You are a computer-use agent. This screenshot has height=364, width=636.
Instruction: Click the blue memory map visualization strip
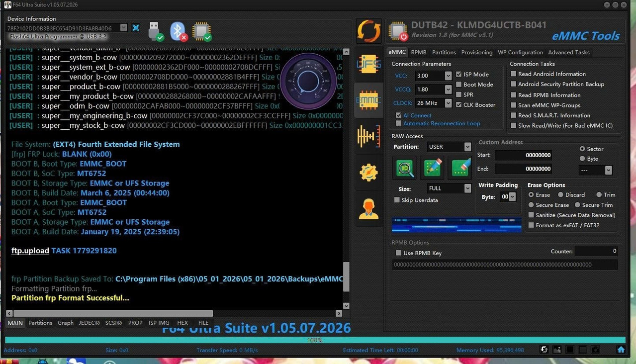coord(456,225)
